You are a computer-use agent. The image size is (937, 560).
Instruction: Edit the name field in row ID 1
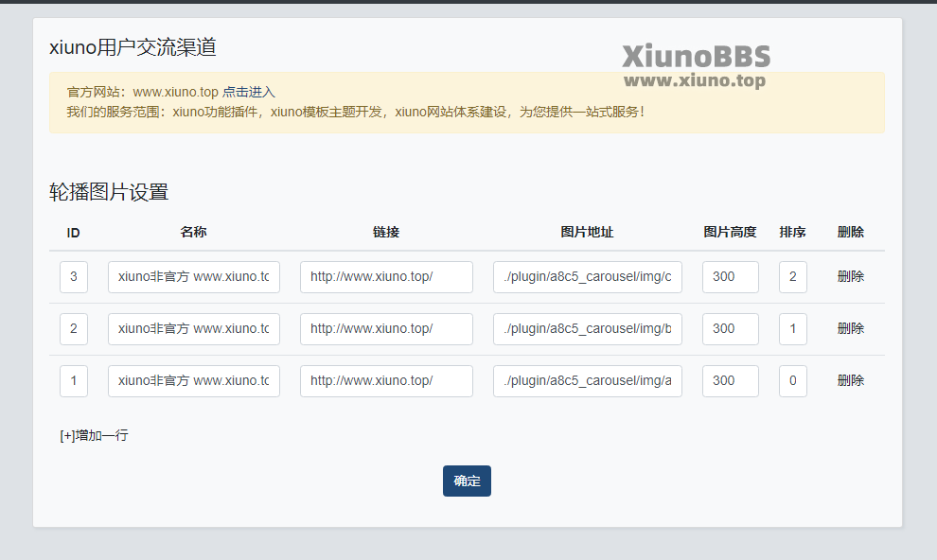(194, 381)
